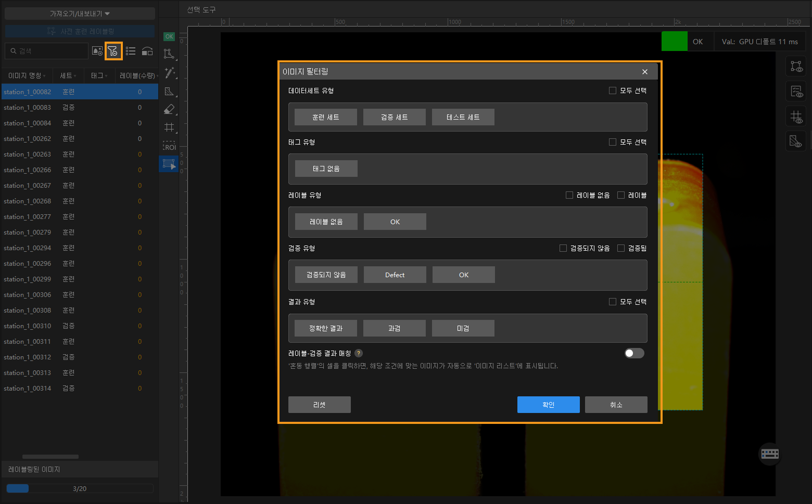Click the grid cutting tool icon
This screenshot has width=812, height=504.
click(x=169, y=127)
